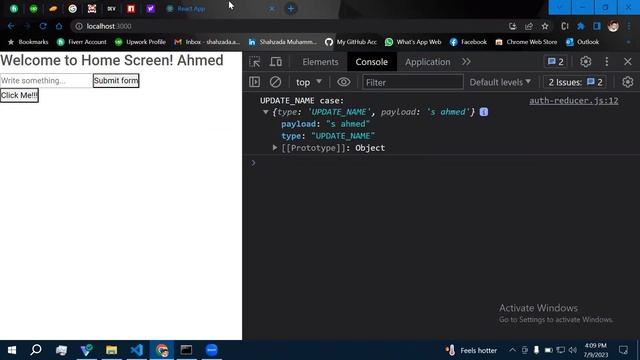Toggle the Chrome side panel icon
This screenshot has width=640, height=360.
pyautogui.click(x=597, y=26)
